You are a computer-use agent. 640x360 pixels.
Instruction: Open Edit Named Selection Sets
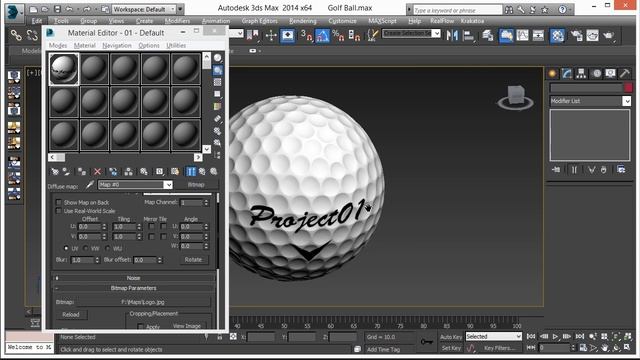click(x=372, y=36)
